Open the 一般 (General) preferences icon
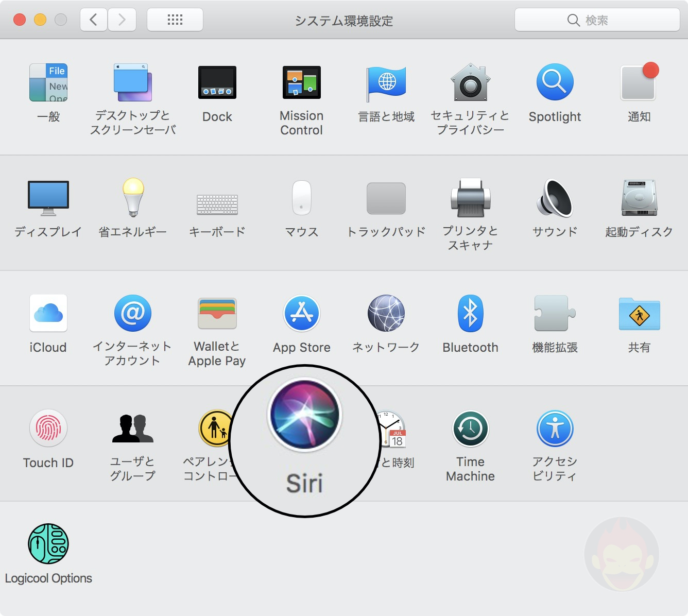Image resolution: width=688 pixels, height=616 pixels. [x=48, y=82]
